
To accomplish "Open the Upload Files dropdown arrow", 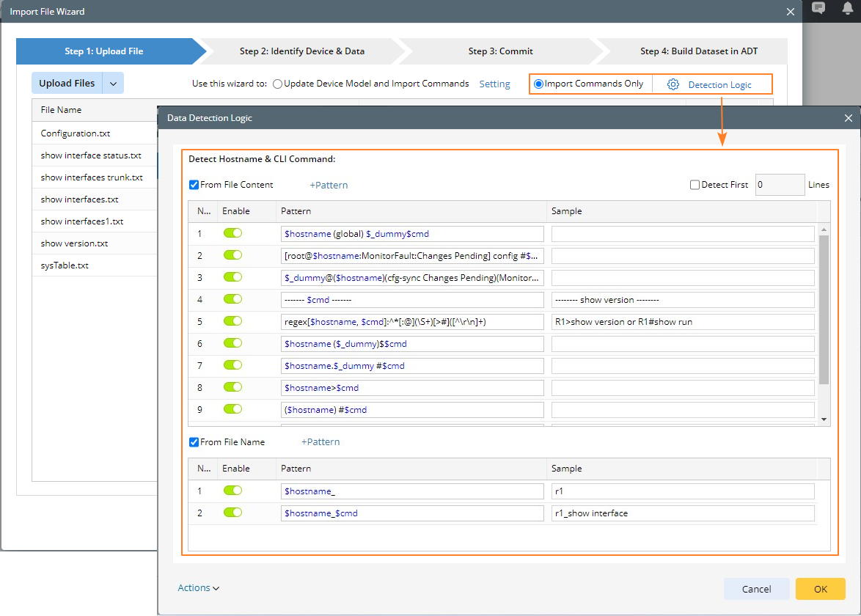I will tap(113, 84).
